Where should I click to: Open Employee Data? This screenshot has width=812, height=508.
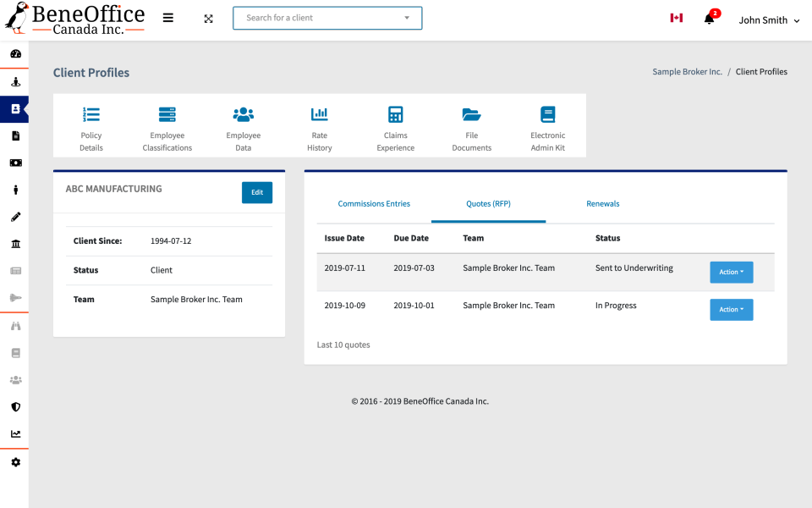pyautogui.click(x=243, y=125)
